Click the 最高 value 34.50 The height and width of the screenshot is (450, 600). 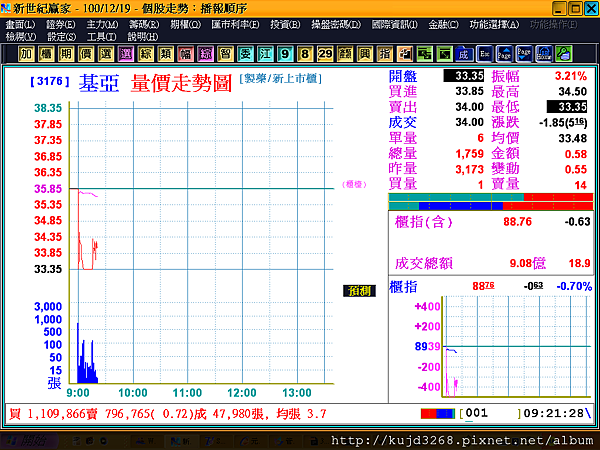572,91
